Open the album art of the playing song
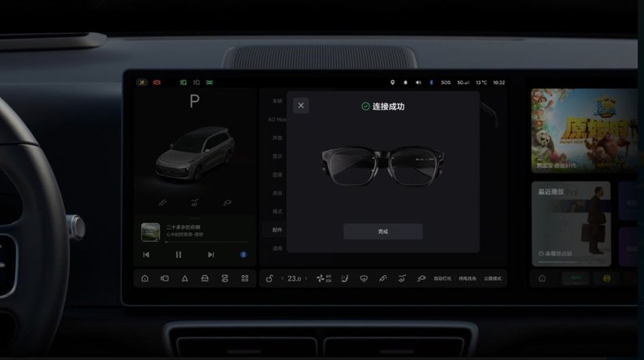644x360 pixels. pos(151,231)
